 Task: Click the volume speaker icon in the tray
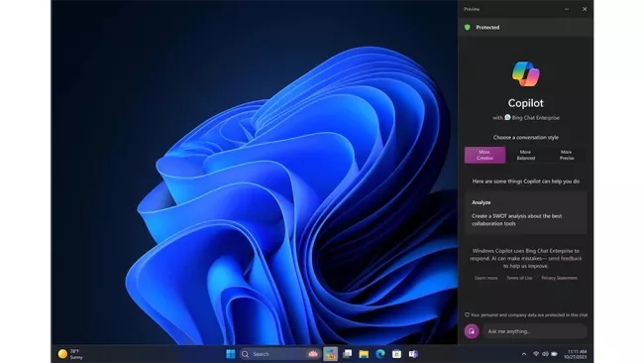click(x=545, y=354)
